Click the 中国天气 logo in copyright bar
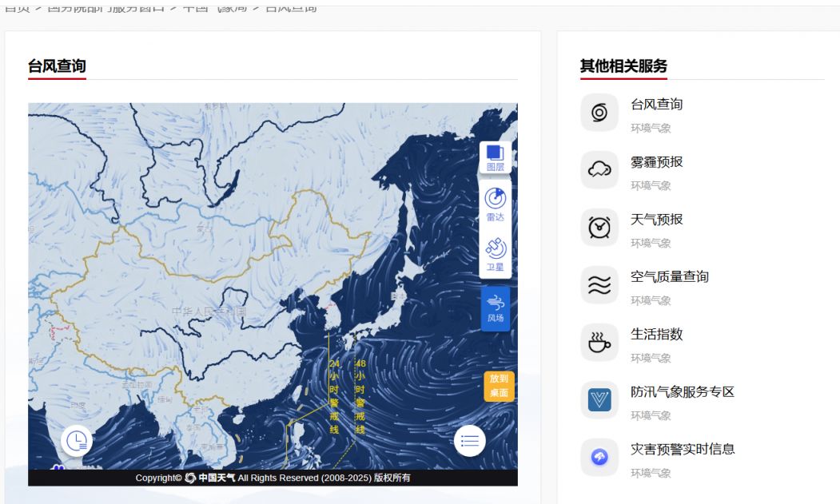The height and width of the screenshot is (504, 840). [x=211, y=478]
